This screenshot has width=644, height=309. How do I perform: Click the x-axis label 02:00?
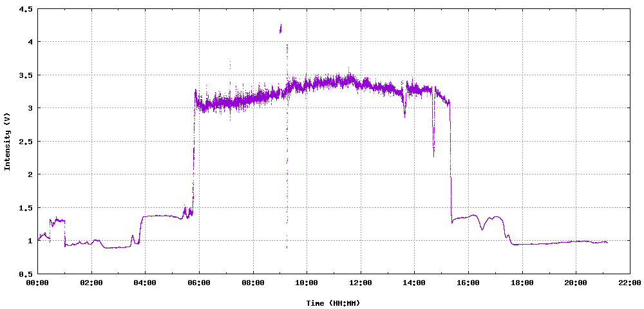point(91,283)
